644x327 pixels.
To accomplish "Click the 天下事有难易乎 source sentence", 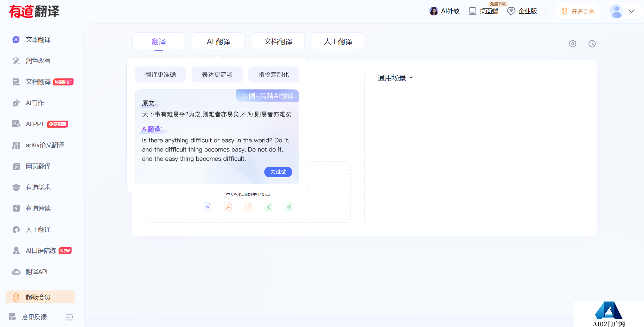I will pyautogui.click(x=217, y=114).
